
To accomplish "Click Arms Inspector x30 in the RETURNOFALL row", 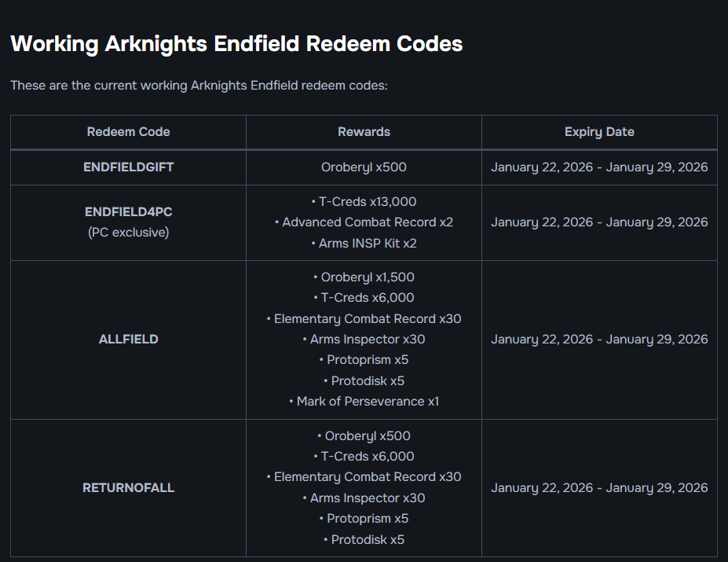I will click(x=364, y=498).
